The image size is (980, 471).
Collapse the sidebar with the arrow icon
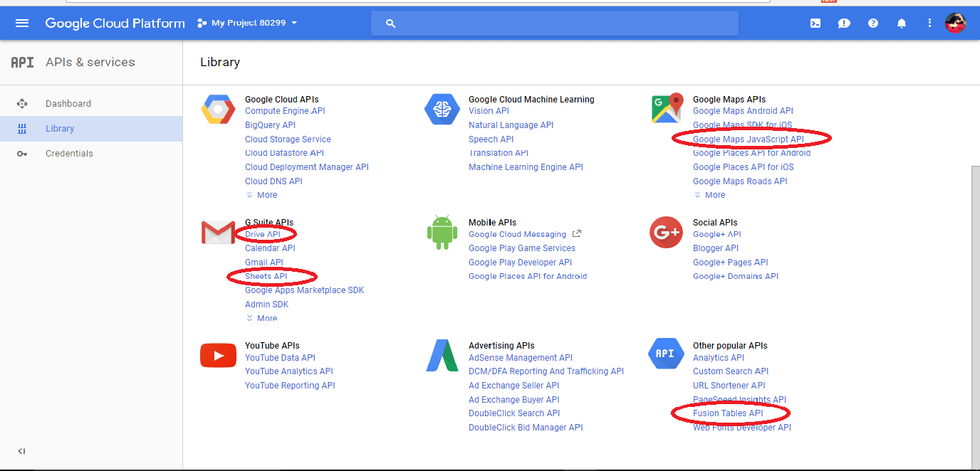pos(22,451)
